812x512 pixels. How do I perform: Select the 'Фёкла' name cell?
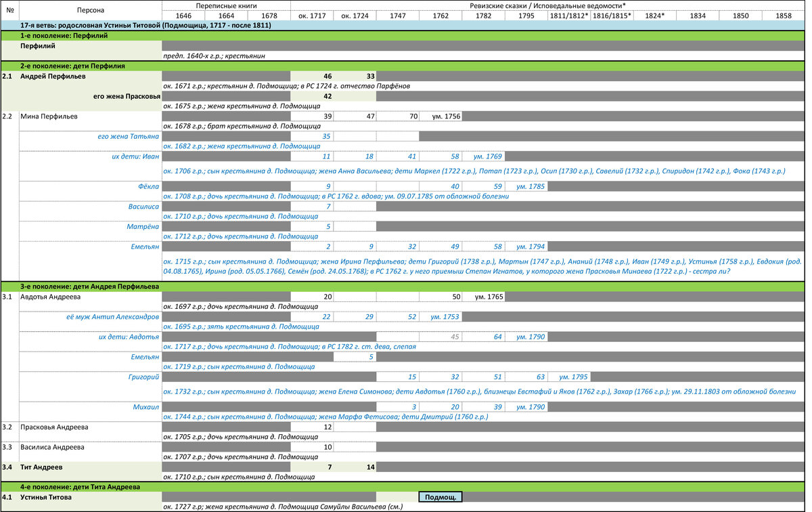[x=90, y=186]
